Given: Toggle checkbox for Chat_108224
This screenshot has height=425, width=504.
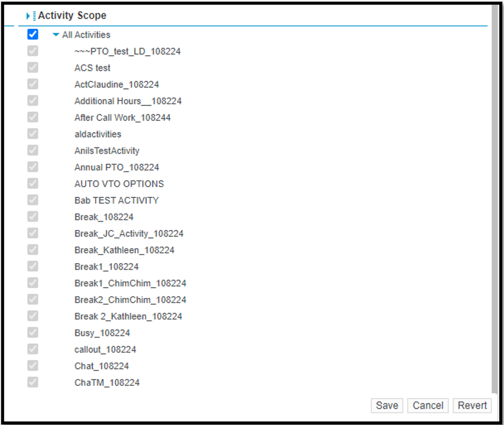Looking at the screenshot, I should [x=33, y=365].
